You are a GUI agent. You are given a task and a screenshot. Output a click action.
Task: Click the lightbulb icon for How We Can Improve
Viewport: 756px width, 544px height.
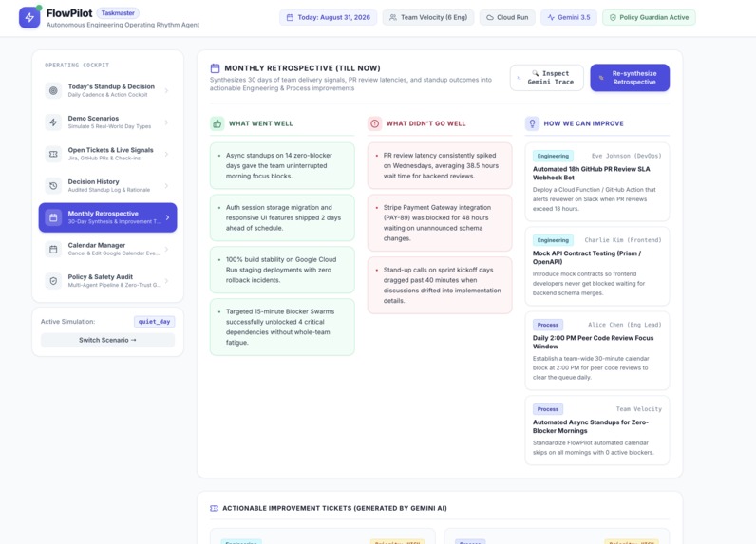[532, 123]
